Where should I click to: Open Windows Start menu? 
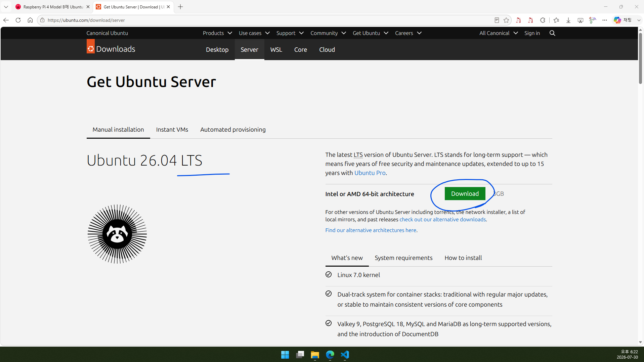click(x=285, y=355)
